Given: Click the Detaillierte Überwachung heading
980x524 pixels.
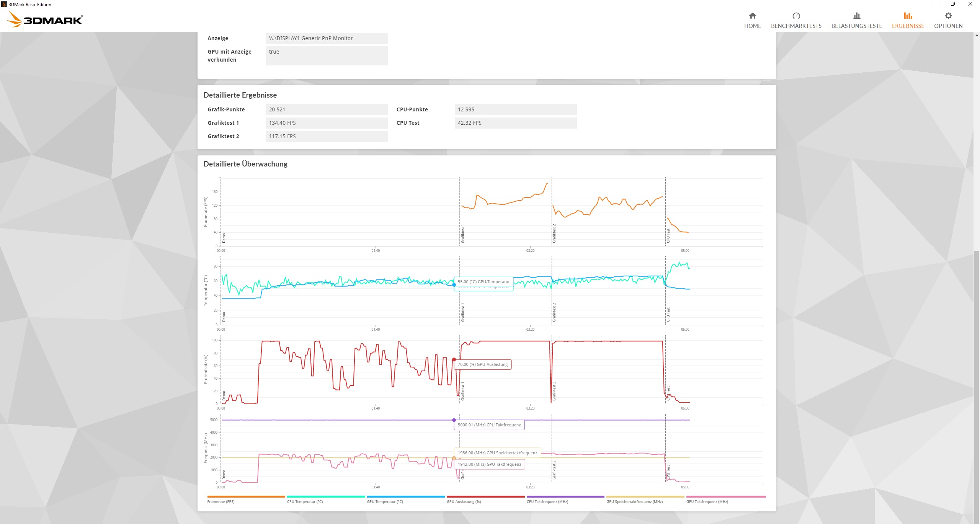Looking at the screenshot, I should pyautogui.click(x=245, y=164).
